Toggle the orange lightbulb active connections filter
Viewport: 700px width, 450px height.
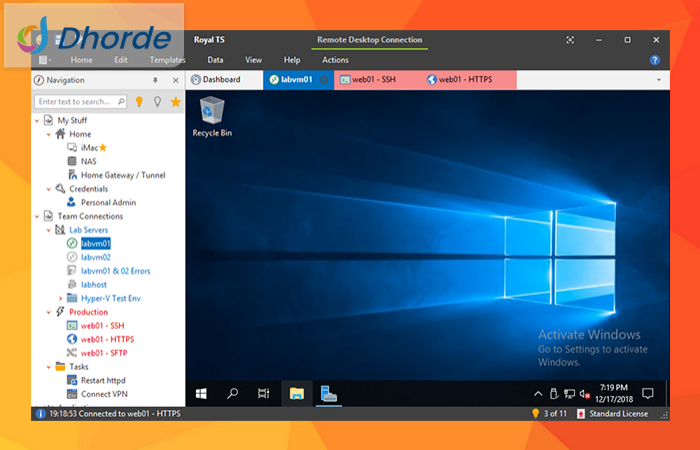coord(139,102)
